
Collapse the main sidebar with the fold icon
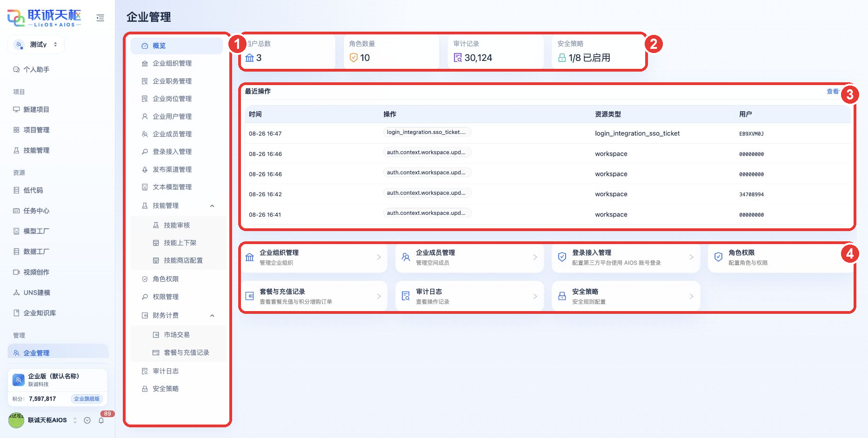point(100,18)
